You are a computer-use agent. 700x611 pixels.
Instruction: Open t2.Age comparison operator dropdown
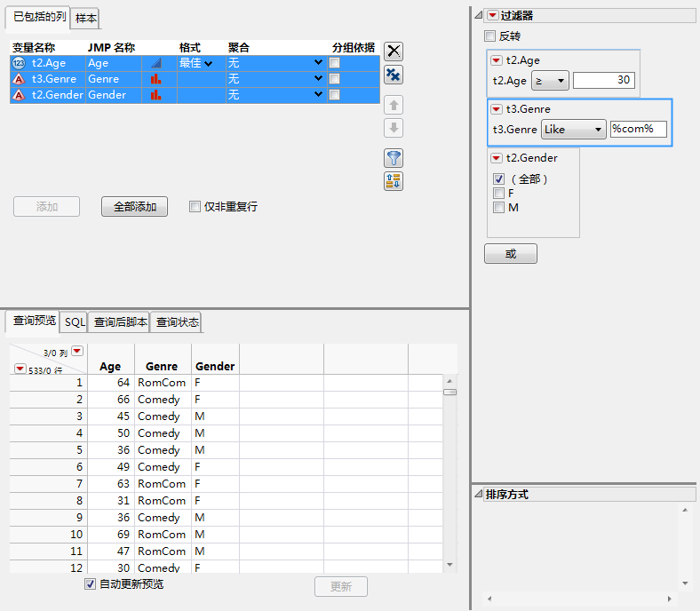(x=550, y=81)
